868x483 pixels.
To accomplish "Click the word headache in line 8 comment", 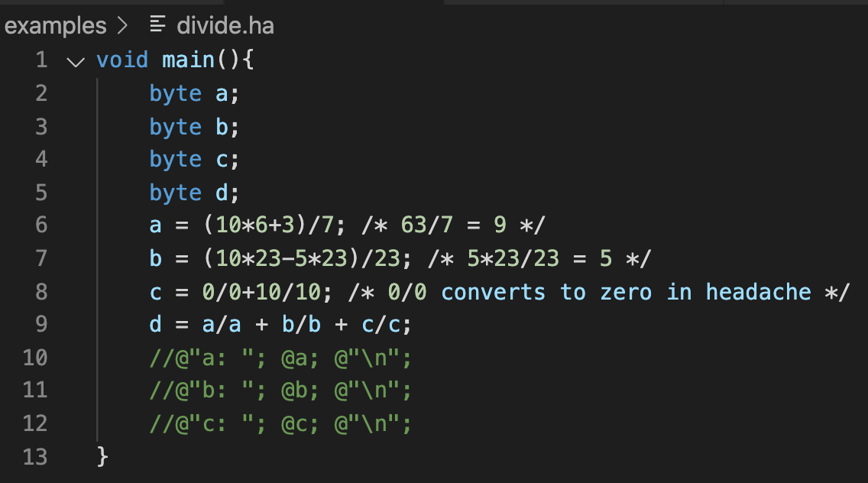I will pos(758,292).
